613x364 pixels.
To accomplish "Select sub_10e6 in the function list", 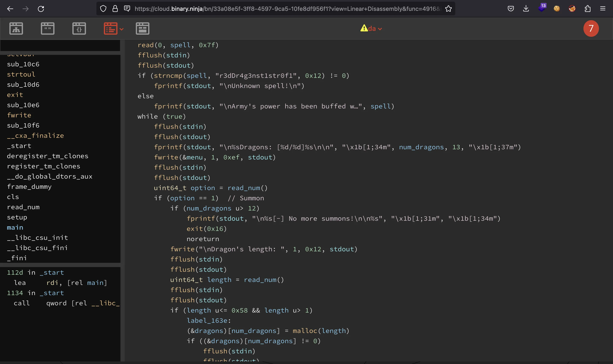I will click(23, 105).
